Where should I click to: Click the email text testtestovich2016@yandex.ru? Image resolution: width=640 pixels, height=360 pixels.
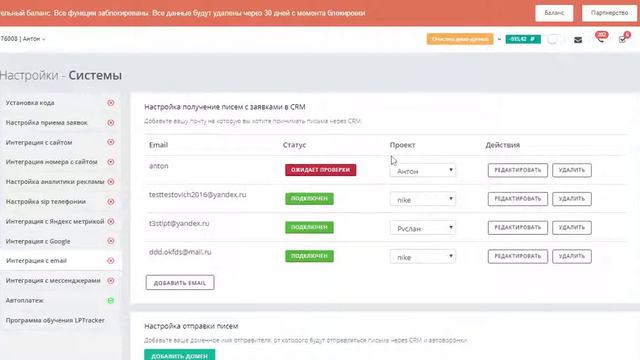tap(198, 195)
